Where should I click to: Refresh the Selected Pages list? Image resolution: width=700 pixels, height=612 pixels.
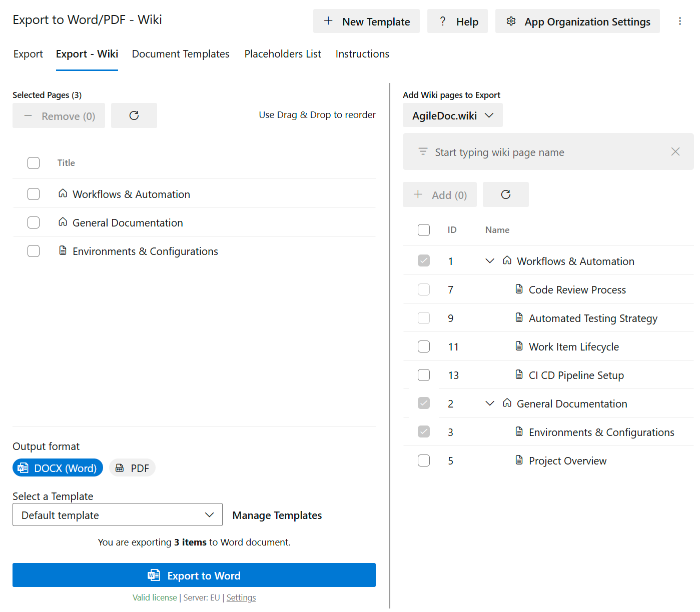tap(134, 115)
